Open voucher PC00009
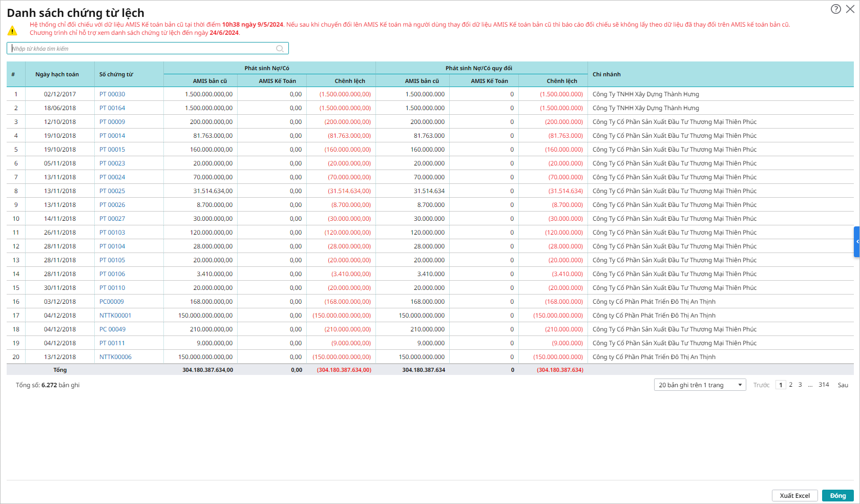The image size is (860, 504). pyautogui.click(x=112, y=302)
